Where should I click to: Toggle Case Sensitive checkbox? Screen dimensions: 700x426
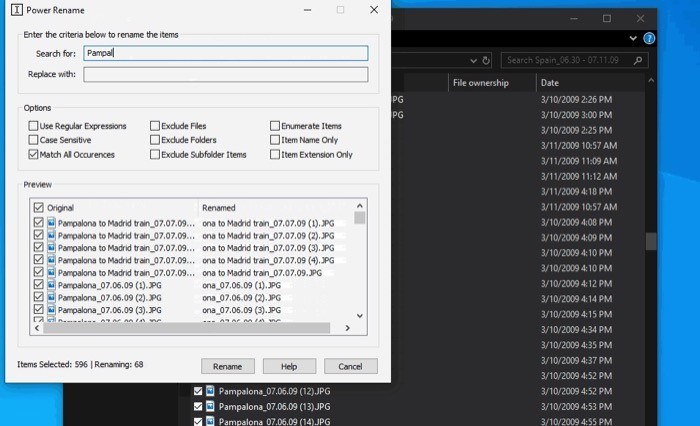pyautogui.click(x=33, y=140)
